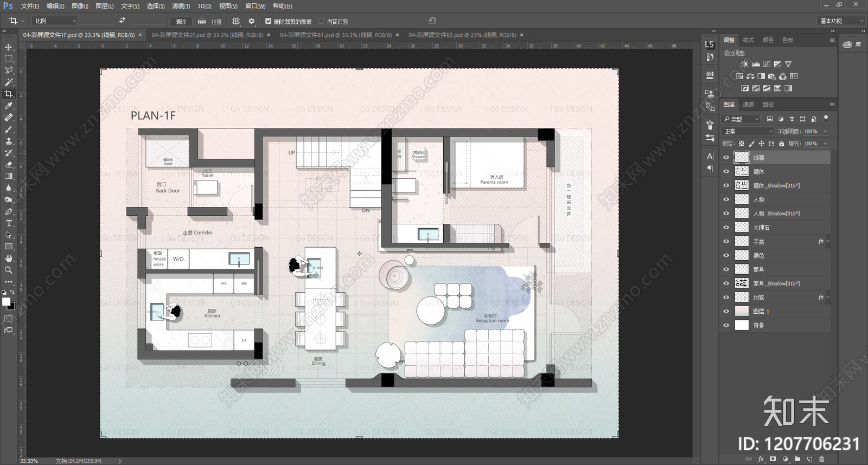Swap crop width and height values

point(122,21)
